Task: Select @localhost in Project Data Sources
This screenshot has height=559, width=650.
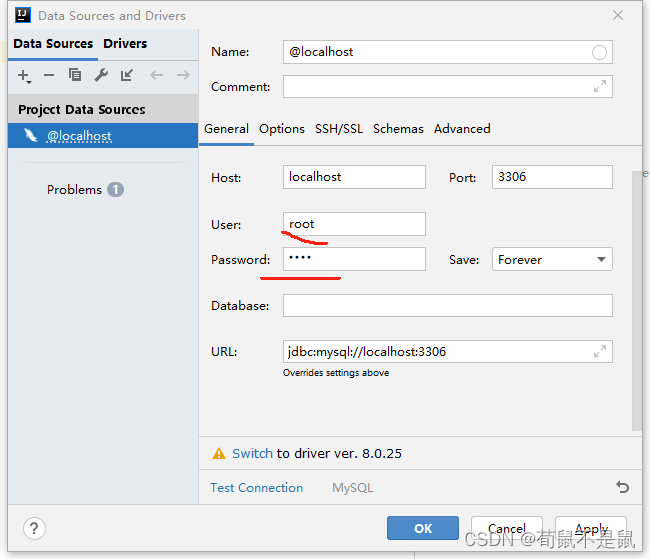Action: coord(103,136)
